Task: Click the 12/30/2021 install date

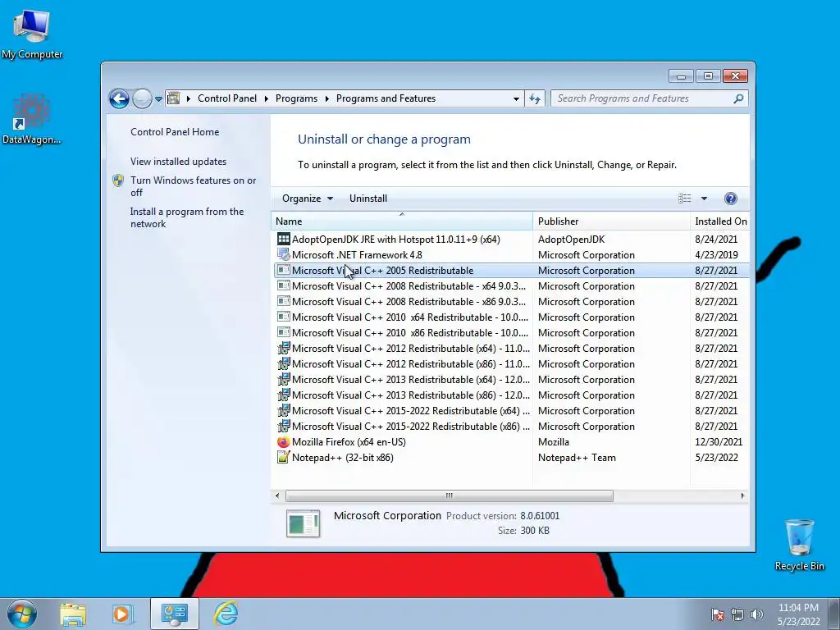Action: pyautogui.click(x=719, y=442)
